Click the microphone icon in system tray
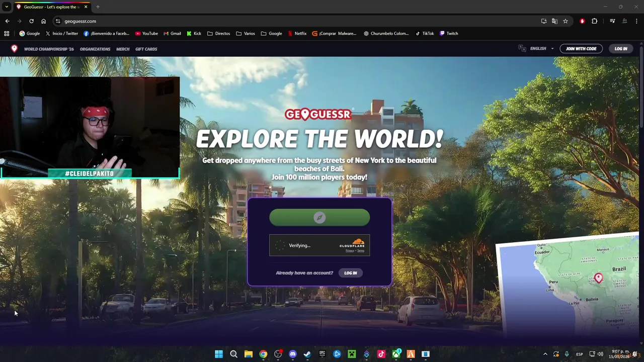644x362 pixels. pos(567,354)
